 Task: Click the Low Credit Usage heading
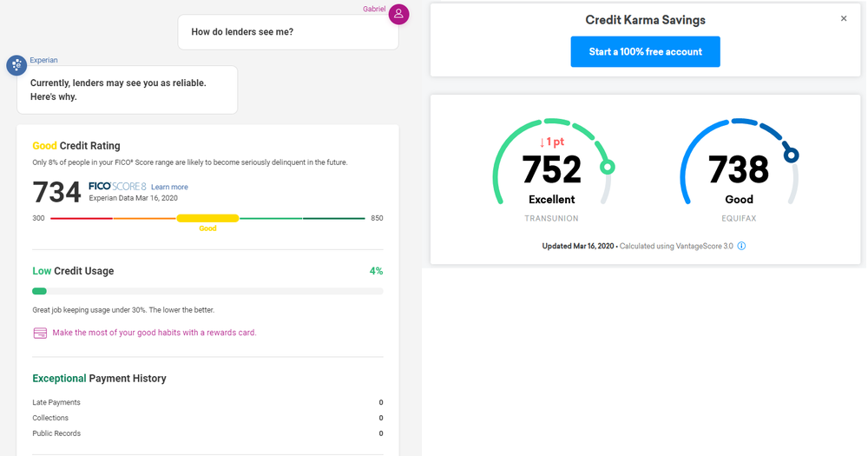73,271
